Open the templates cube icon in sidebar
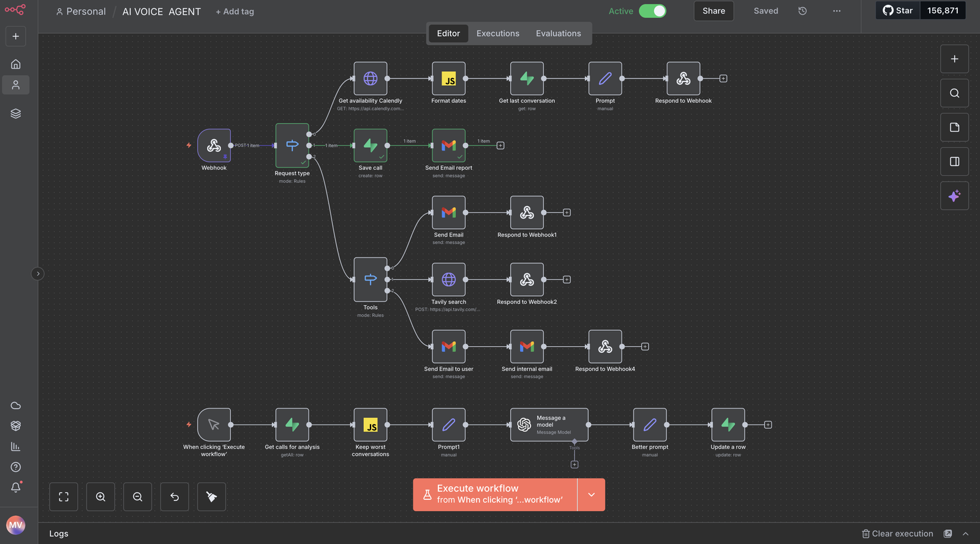 click(x=16, y=426)
